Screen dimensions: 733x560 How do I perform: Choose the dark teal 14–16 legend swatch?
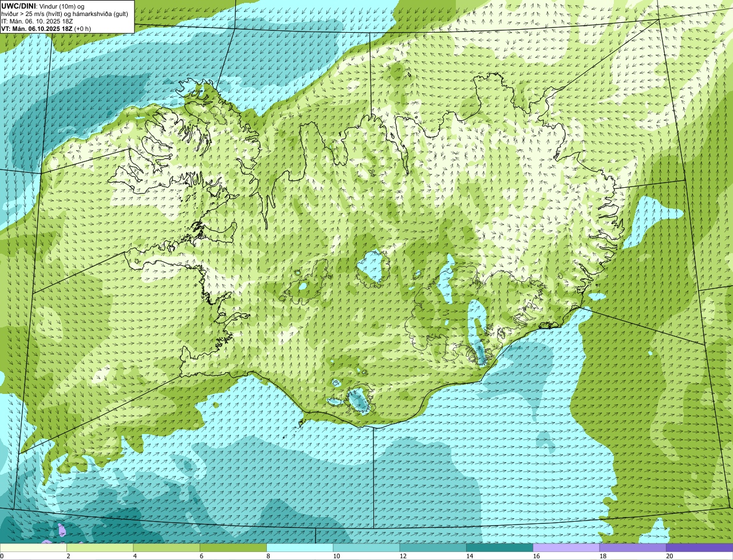pos(500,547)
